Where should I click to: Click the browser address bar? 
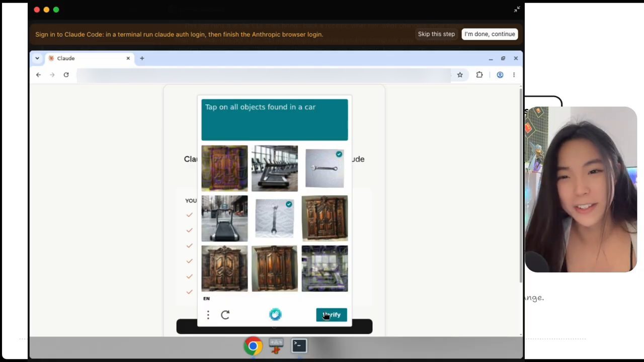click(264, 75)
